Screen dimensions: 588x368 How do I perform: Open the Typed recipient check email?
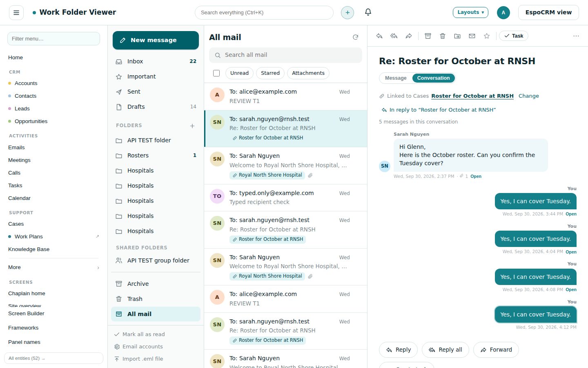(285, 197)
